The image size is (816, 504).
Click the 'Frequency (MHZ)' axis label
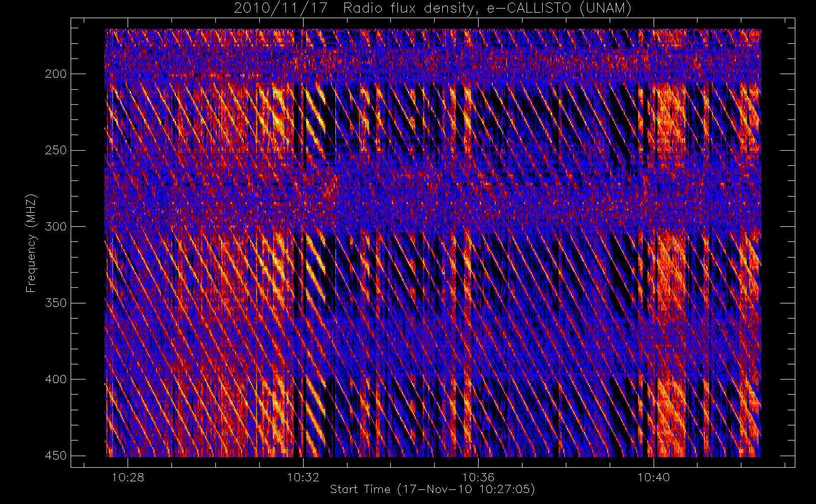coord(31,243)
